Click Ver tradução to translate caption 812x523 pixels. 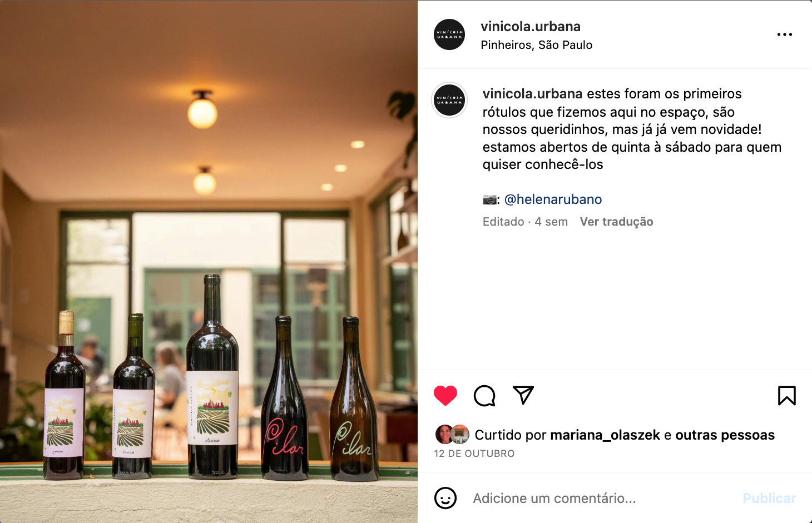point(616,222)
